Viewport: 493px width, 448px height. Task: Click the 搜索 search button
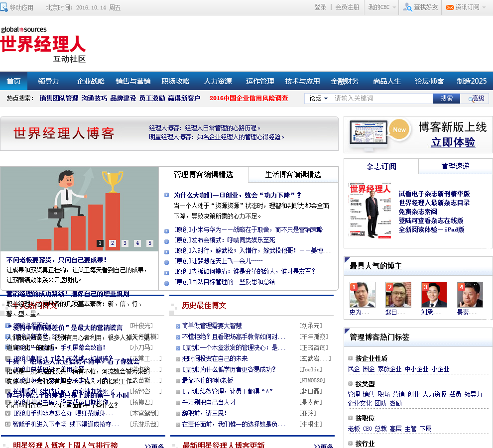(x=447, y=99)
